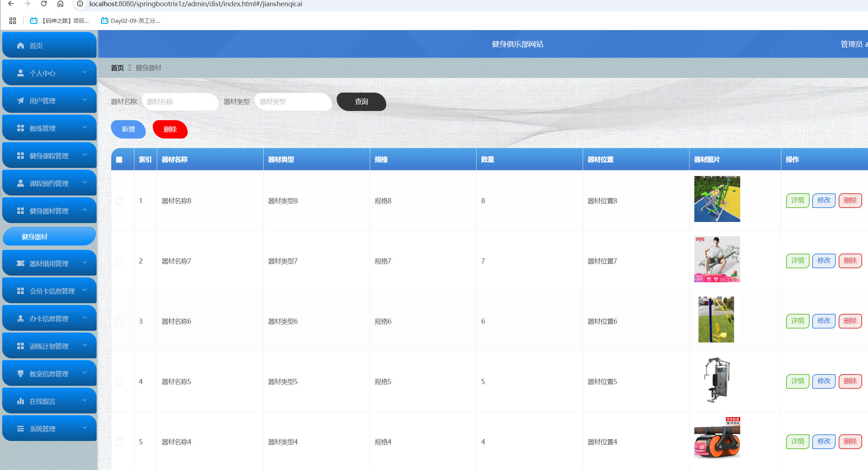Expand the 课程预约管理 chevron
Viewport: 868px width, 470px height.
point(84,183)
